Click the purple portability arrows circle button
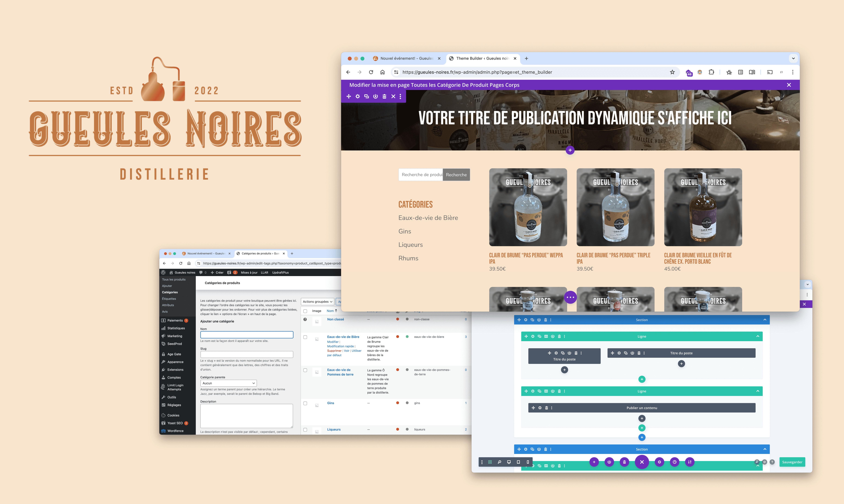This screenshot has height=504, width=844. tap(690, 462)
